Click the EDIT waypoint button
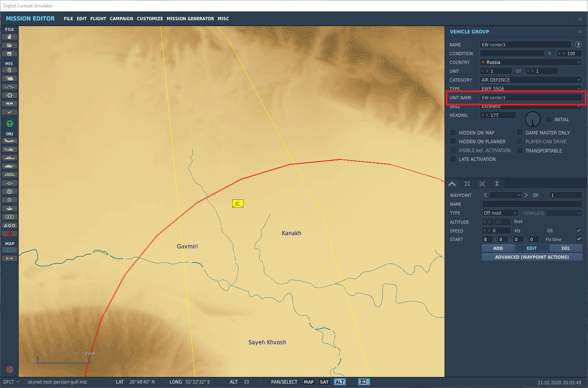The height and width of the screenshot is (388, 588). pyautogui.click(x=531, y=248)
